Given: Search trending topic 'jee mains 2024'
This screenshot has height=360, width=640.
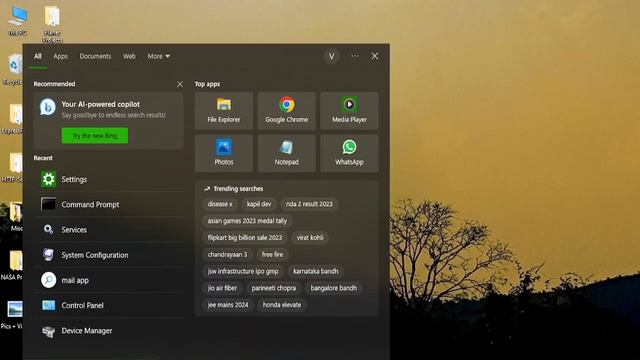Looking at the screenshot, I should (228, 305).
